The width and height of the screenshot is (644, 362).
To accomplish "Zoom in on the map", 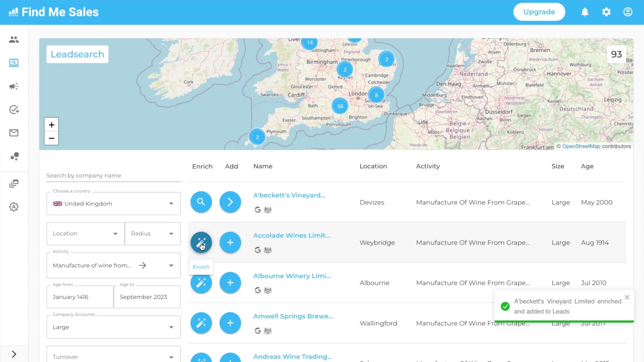I will (51, 125).
